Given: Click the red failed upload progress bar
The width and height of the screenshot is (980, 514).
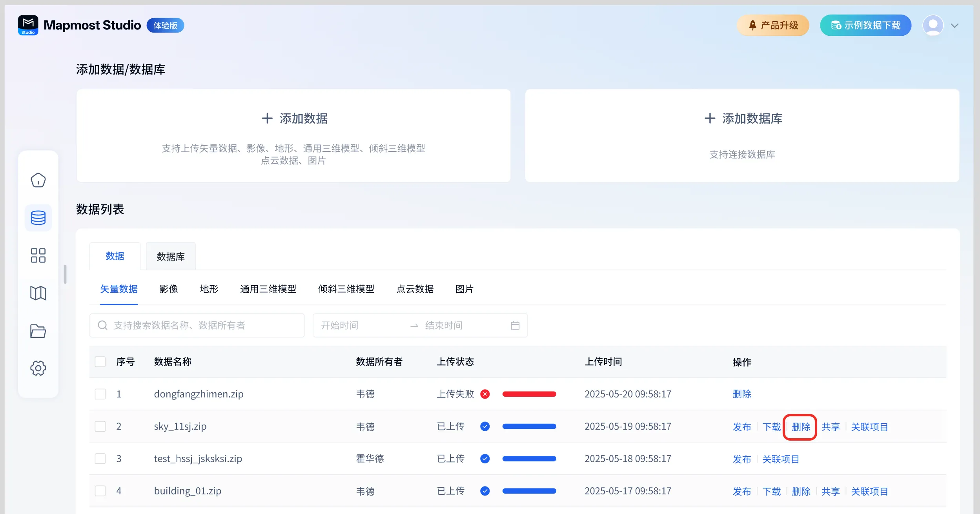Looking at the screenshot, I should 529,394.
